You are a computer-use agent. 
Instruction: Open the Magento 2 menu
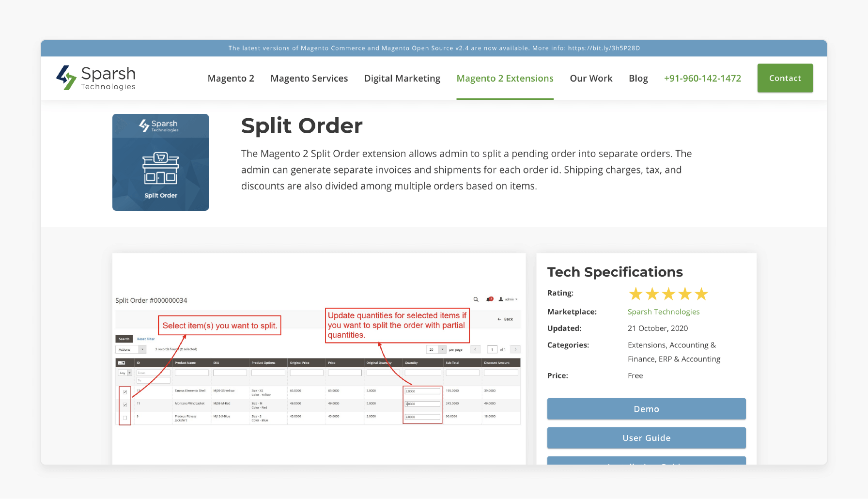(x=231, y=78)
